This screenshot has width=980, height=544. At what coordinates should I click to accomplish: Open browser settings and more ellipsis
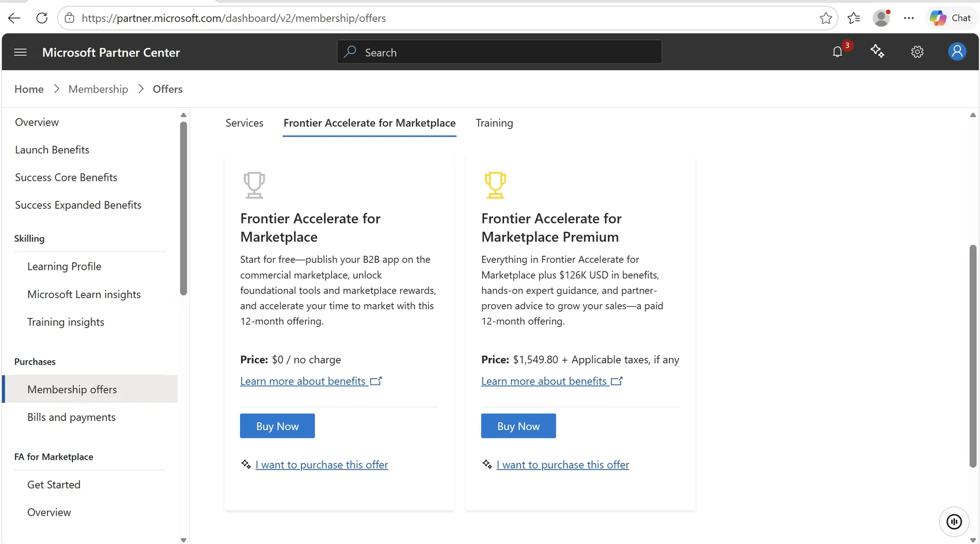pyautogui.click(x=909, y=18)
